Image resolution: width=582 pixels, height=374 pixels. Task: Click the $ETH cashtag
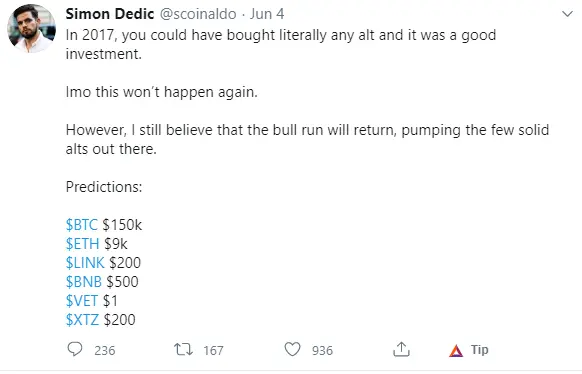82,244
